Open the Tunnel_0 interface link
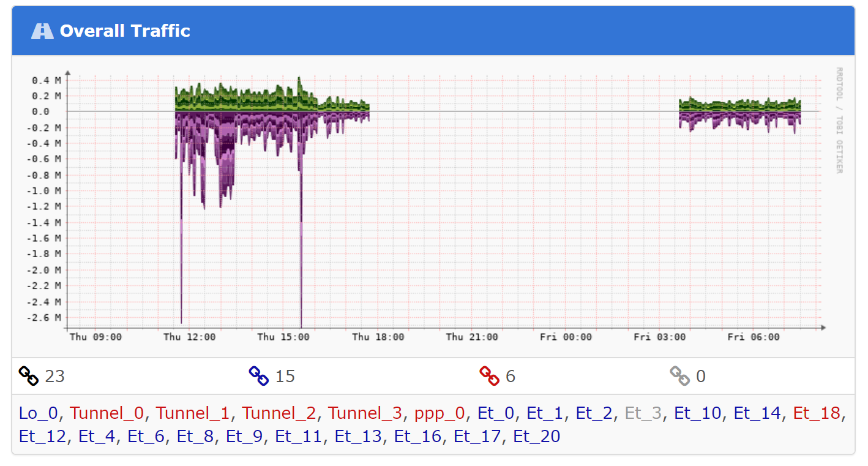 point(107,413)
